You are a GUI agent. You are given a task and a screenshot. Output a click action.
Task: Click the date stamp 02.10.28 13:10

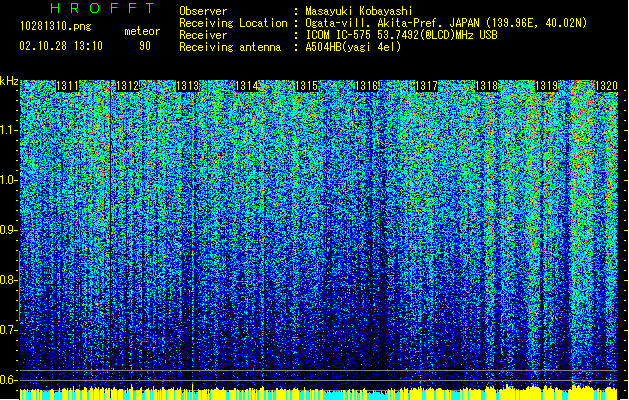[x=61, y=46]
